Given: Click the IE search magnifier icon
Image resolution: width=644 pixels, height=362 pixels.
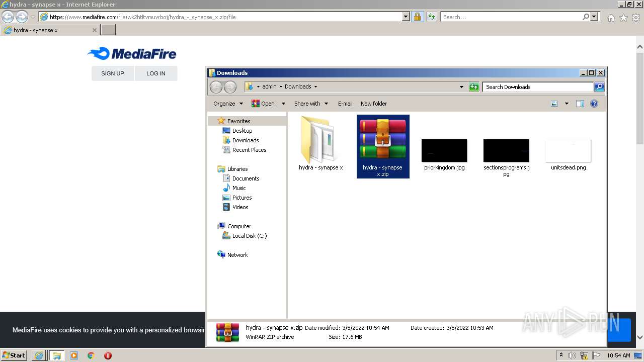Looking at the screenshot, I should (x=586, y=17).
